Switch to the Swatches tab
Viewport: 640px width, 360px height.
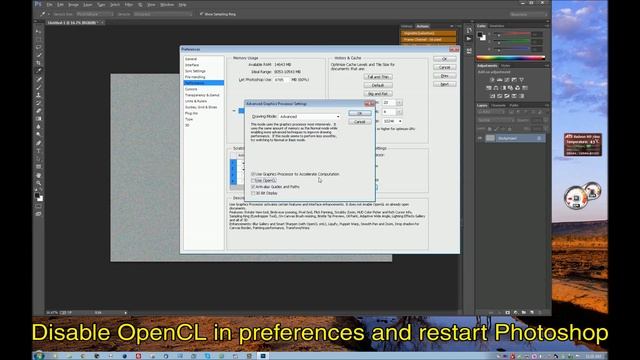(497, 26)
